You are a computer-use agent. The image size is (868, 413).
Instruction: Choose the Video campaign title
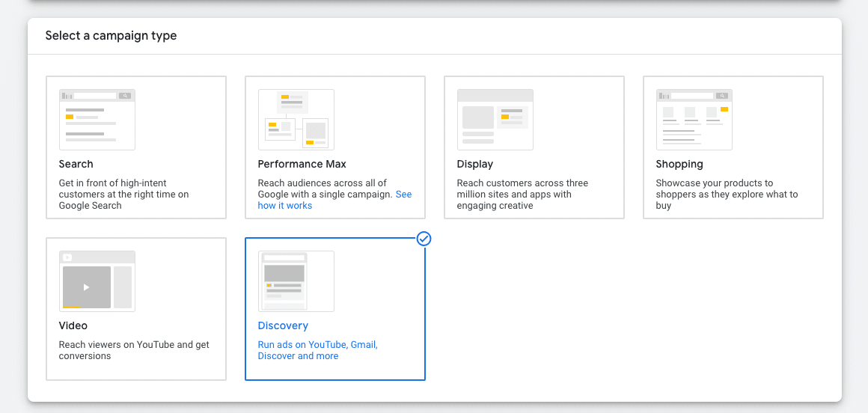[x=73, y=325]
